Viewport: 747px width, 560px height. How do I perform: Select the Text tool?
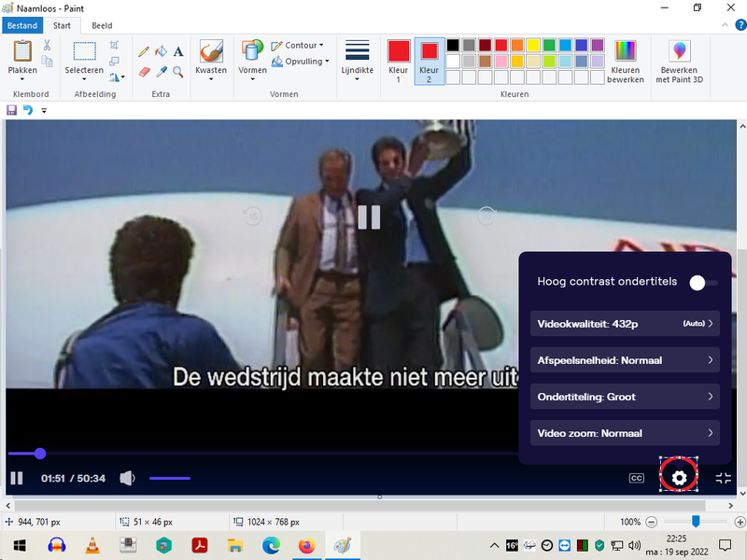tap(177, 52)
